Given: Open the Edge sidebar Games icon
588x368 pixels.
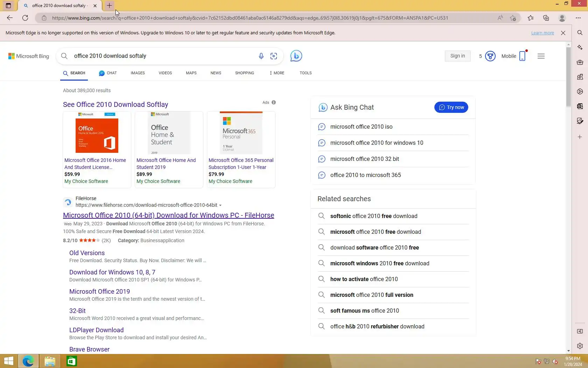Looking at the screenshot, I should [580, 77].
